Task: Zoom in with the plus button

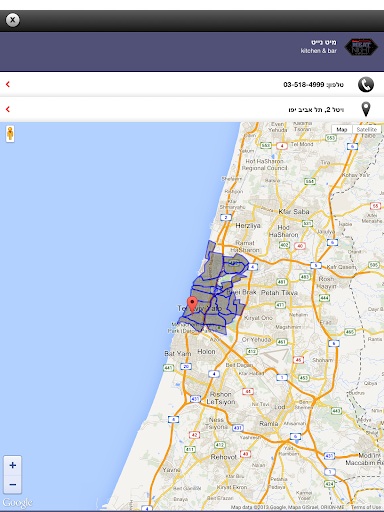Action: tap(13, 465)
